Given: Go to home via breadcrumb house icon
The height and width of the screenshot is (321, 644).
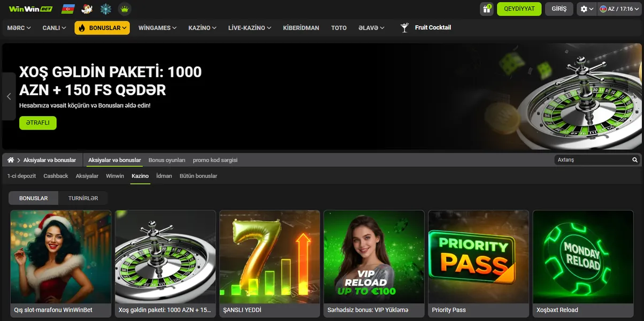Looking at the screenshot, I should (x=11, y=160).
